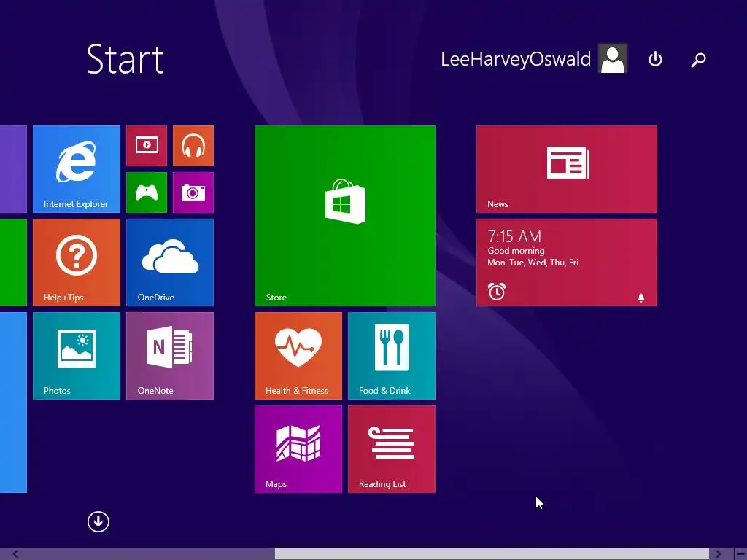Image resolution: width=747 pixels, height=560 pixels.
Task: Open the OneNote tile
Action: coord(169,356)
